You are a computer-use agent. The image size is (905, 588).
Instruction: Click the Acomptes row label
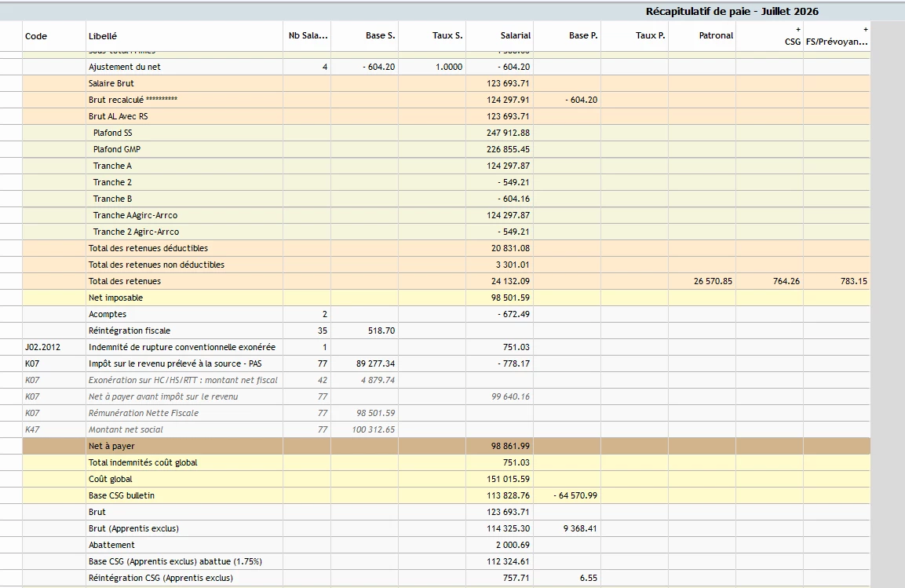pos(108,315)
